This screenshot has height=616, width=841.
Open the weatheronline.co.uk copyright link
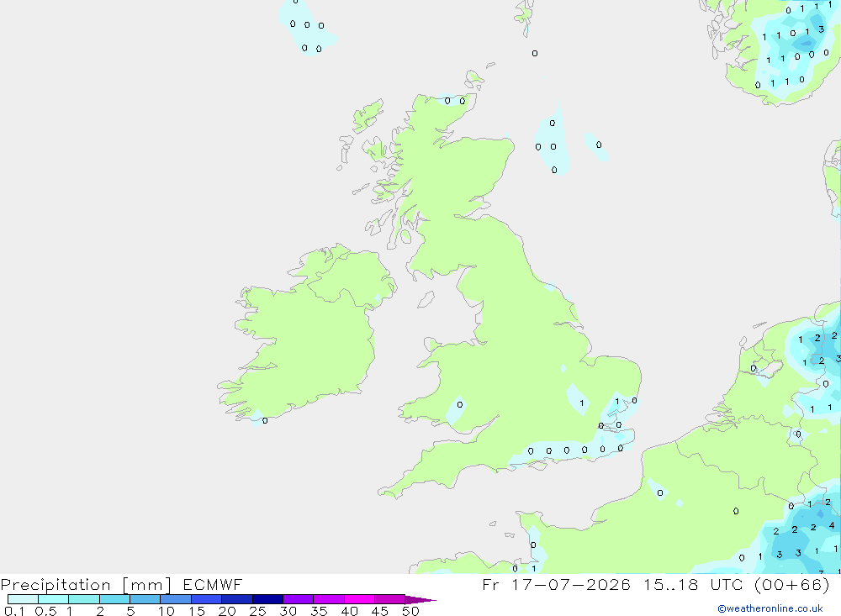[770, 608]
